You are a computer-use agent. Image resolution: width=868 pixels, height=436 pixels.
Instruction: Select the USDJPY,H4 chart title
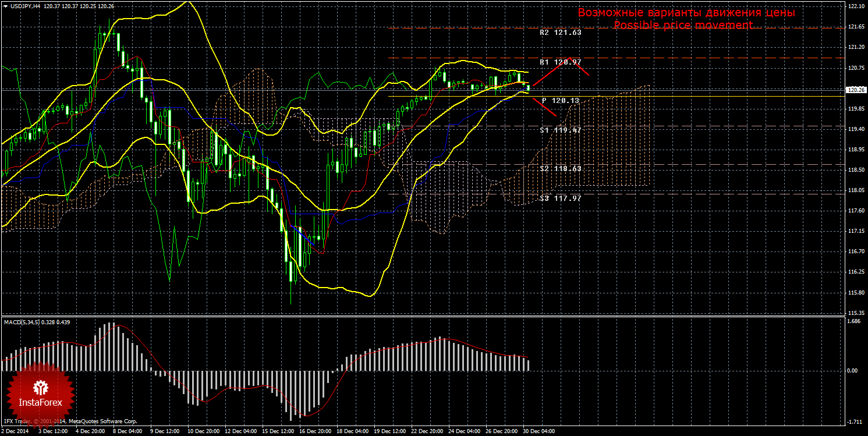coord(25,6)
